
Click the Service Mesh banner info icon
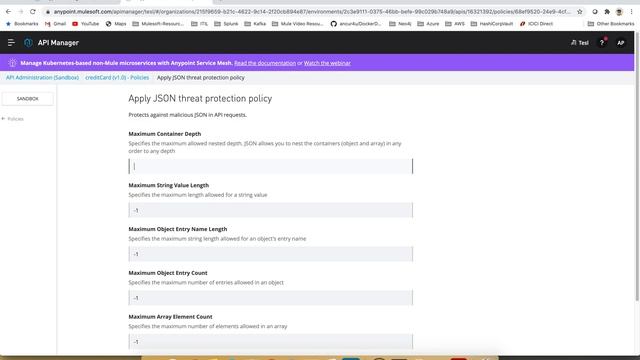point(12,63)
